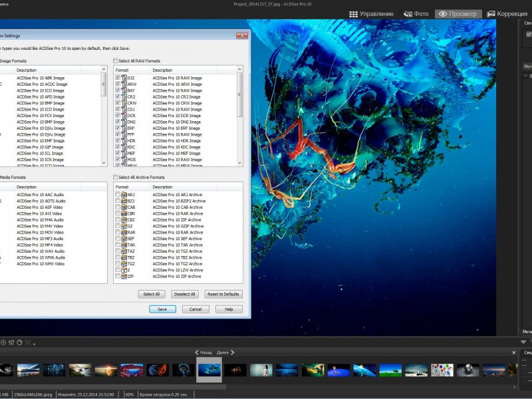Collapse the panel using the down triangle
532x399 pixels.
(523, 342)
